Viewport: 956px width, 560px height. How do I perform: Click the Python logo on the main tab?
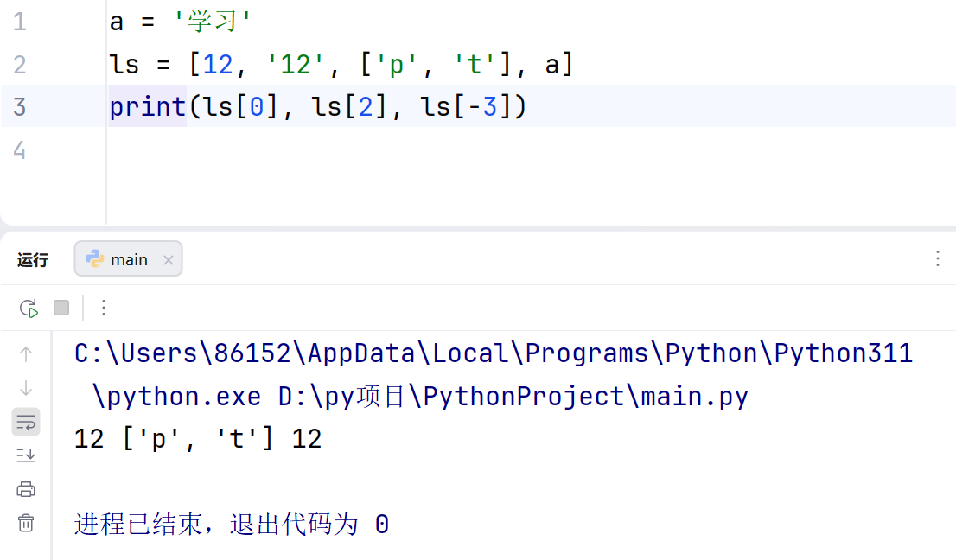coord(97,258)
